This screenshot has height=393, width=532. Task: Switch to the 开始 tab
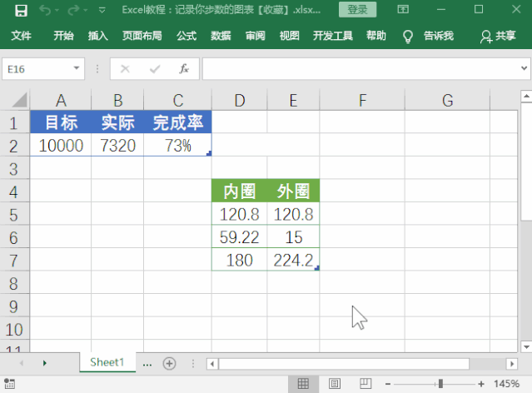point(63,35)
